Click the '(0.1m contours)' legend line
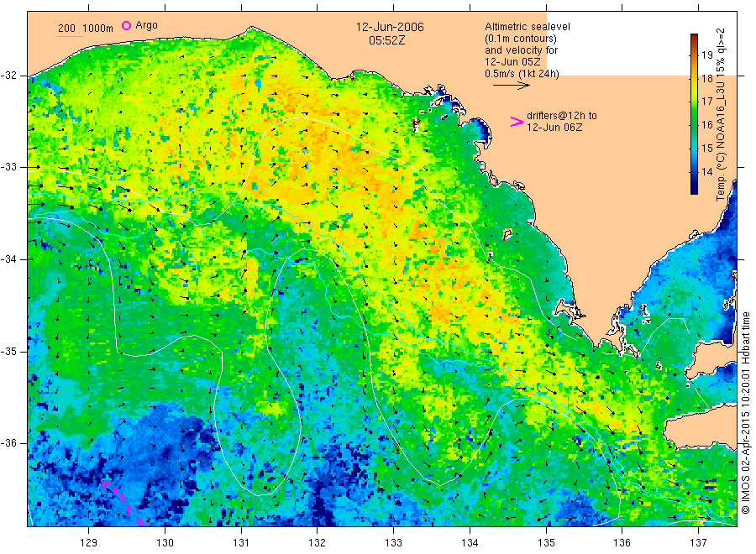The image size is (756, 554). pyautogui.click(x=520, y=39)
